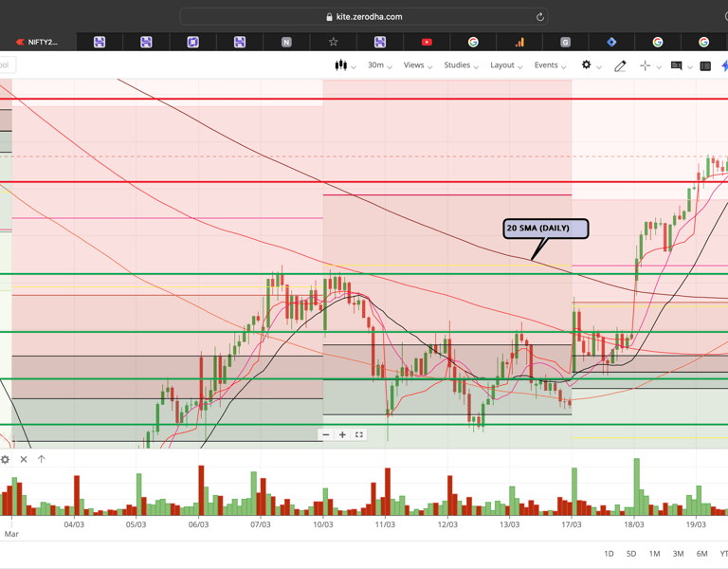The image size is (728, 569).
Task: Select the 3M range button
Action: (678, 554)
